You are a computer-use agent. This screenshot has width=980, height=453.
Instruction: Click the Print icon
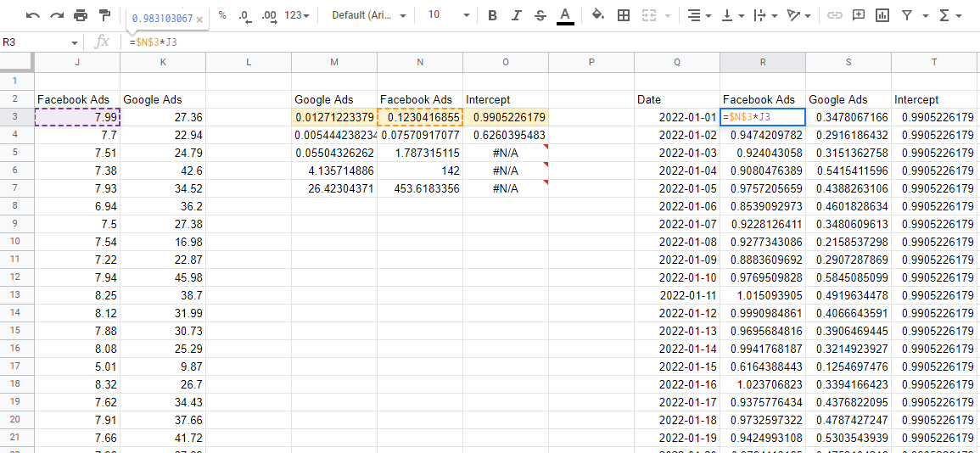[81, 15]
